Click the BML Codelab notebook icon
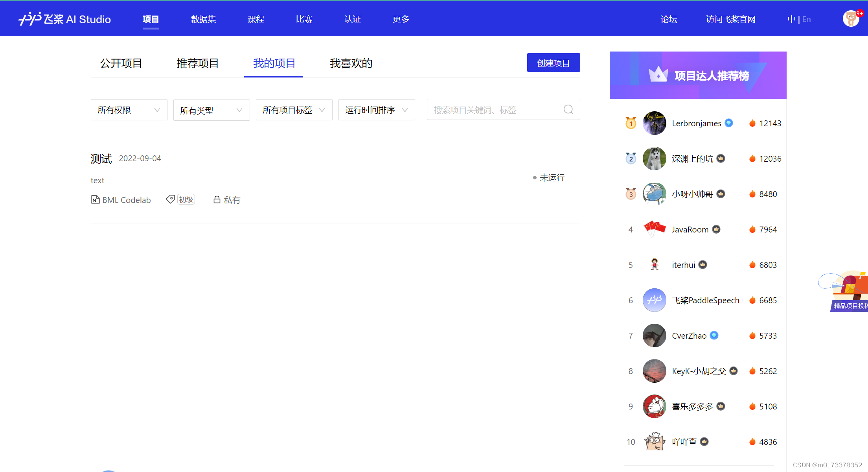 95,199
